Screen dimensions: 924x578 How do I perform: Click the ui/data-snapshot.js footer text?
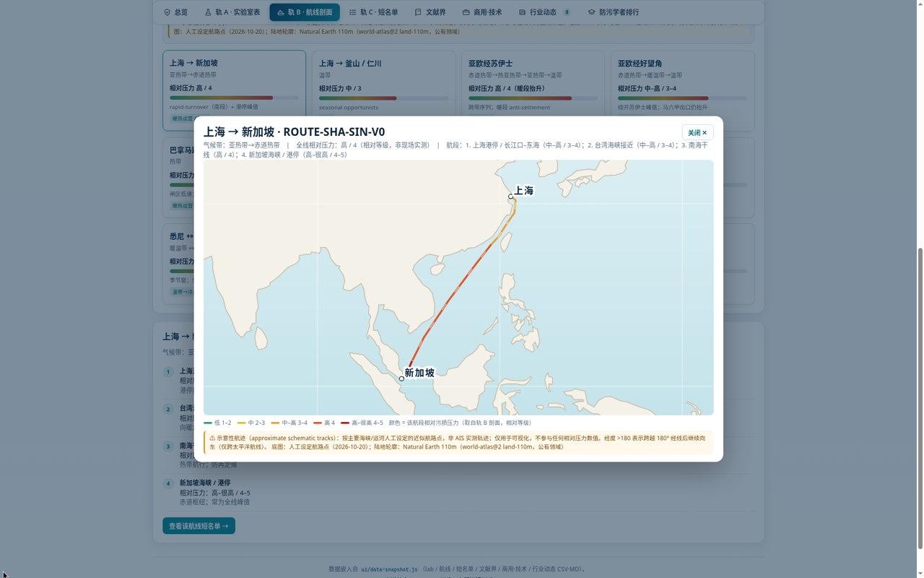[389, 569]
